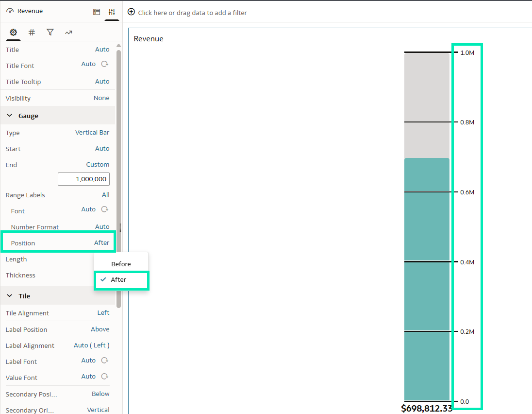
Task: Reset the Title Font setting
Action: pyautogui.click(x=104, y=64)
